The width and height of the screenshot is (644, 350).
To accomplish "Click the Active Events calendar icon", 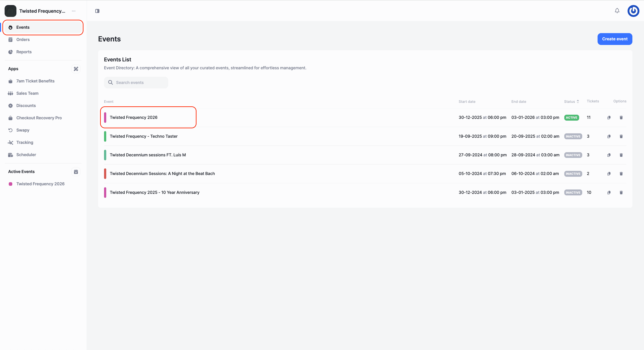I will click(76, 172).
